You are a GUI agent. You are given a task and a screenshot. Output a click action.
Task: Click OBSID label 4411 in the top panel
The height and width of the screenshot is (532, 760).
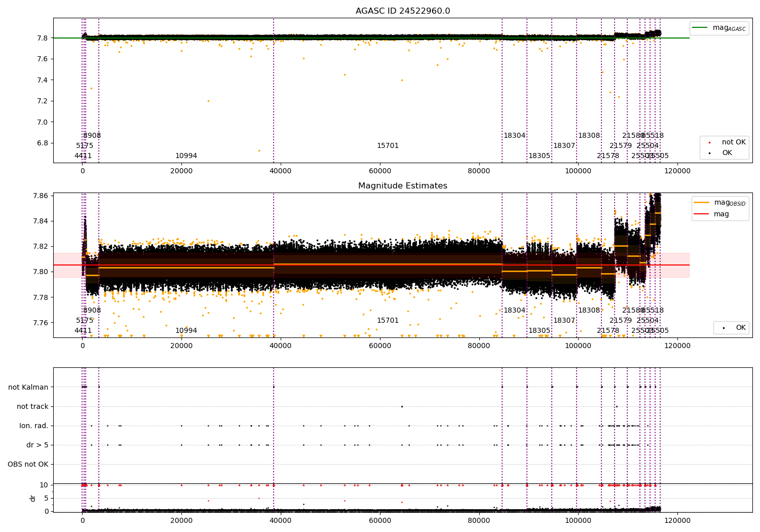pos(83,156)
